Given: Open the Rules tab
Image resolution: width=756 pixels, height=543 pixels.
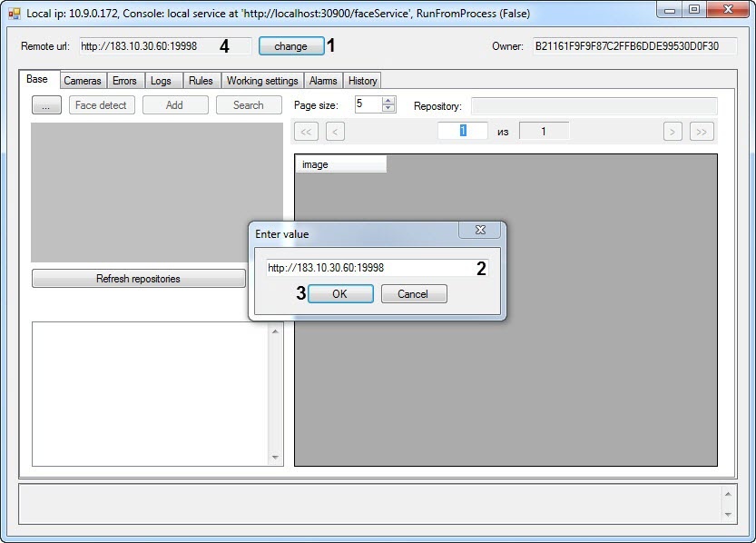Looking at the screenshot, I should click(201, 81).
